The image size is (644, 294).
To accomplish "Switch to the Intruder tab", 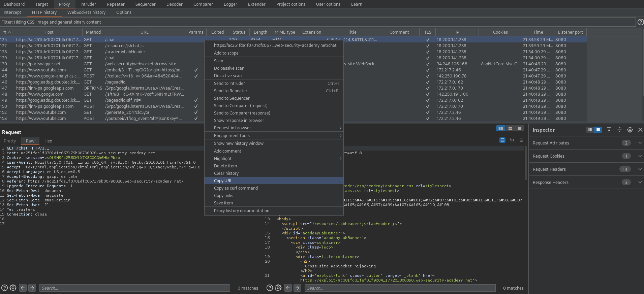I will pyautogui.click(x=88, y=4).
